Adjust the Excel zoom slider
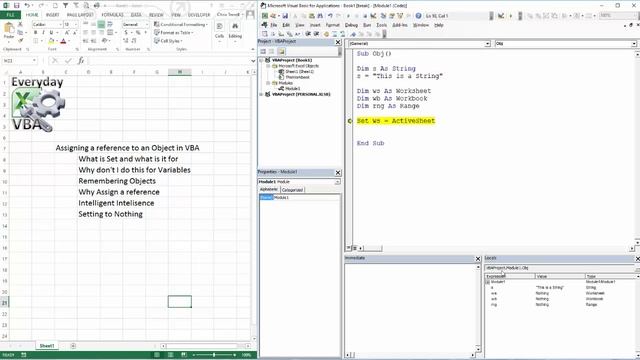The width and height of the screenshot is (640, 360). coord(214,355)
